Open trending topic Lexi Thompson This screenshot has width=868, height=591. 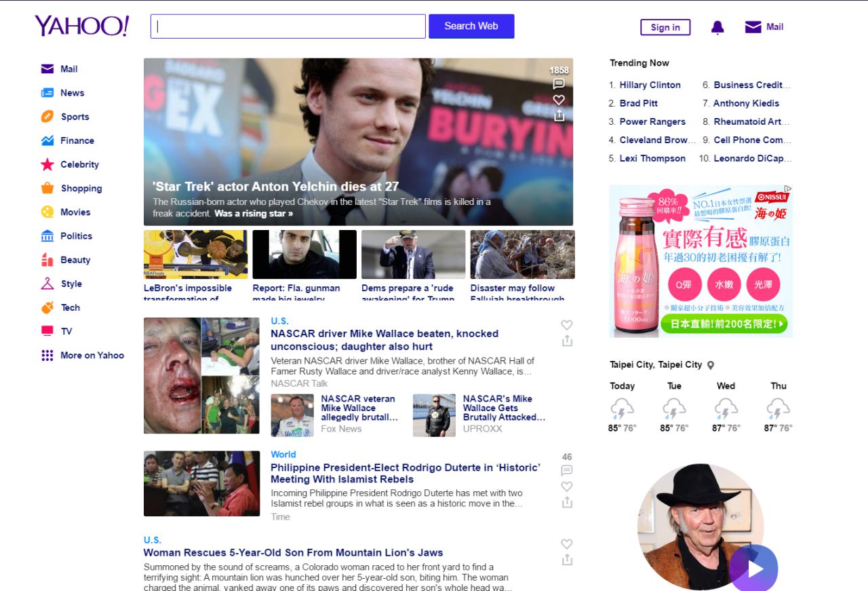click(652, 158)
